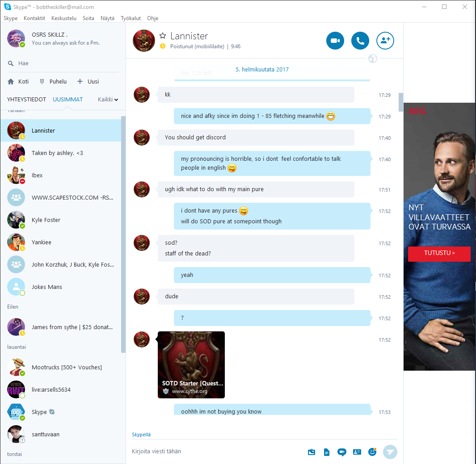Create new with the Uusi plus button

tap(88, 82)
